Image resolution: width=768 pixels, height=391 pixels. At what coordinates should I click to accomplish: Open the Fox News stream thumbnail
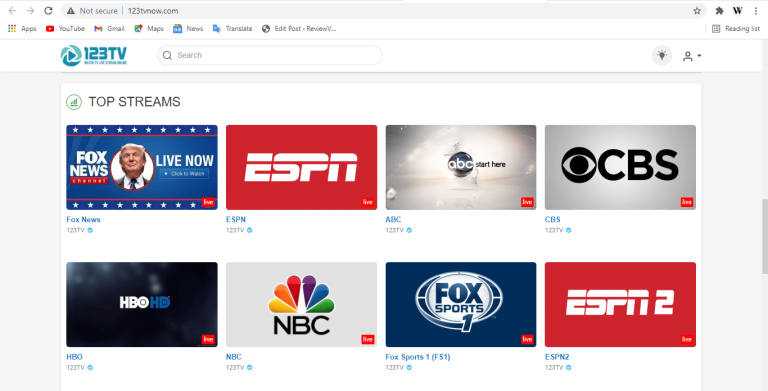point(142,167)
